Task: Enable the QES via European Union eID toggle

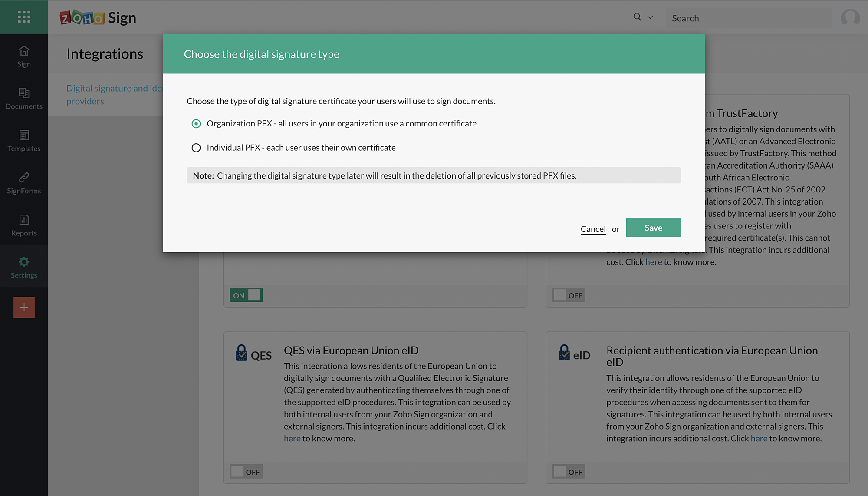Action: [246, 472]
